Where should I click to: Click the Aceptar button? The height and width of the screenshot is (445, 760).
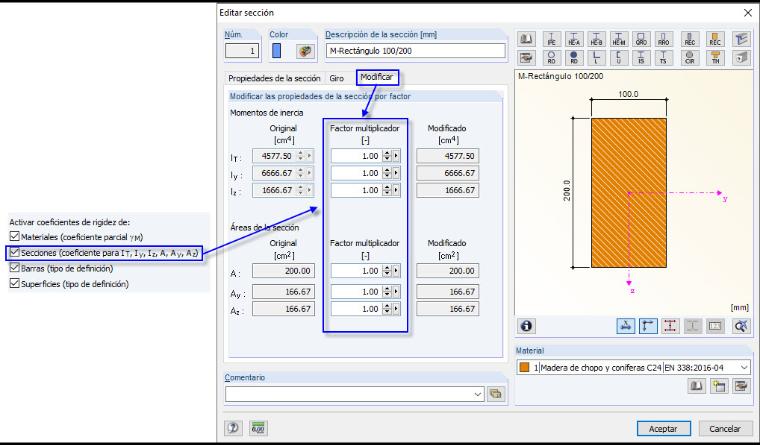point(663,429)
